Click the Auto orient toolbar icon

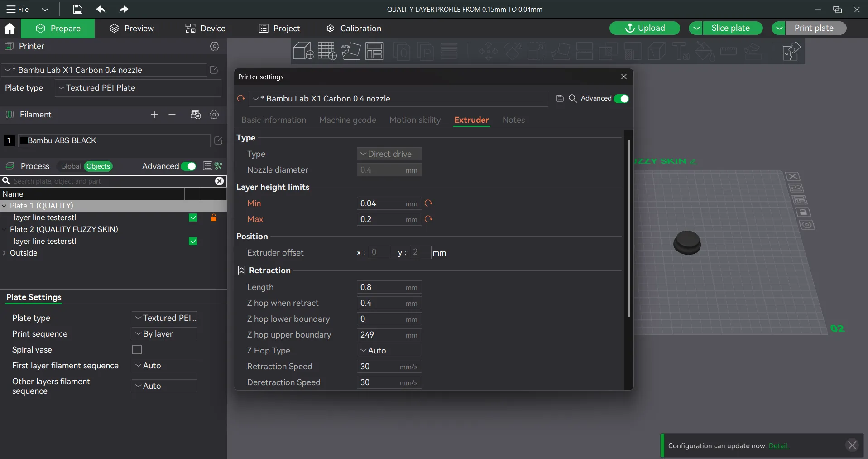coord(351,51)
